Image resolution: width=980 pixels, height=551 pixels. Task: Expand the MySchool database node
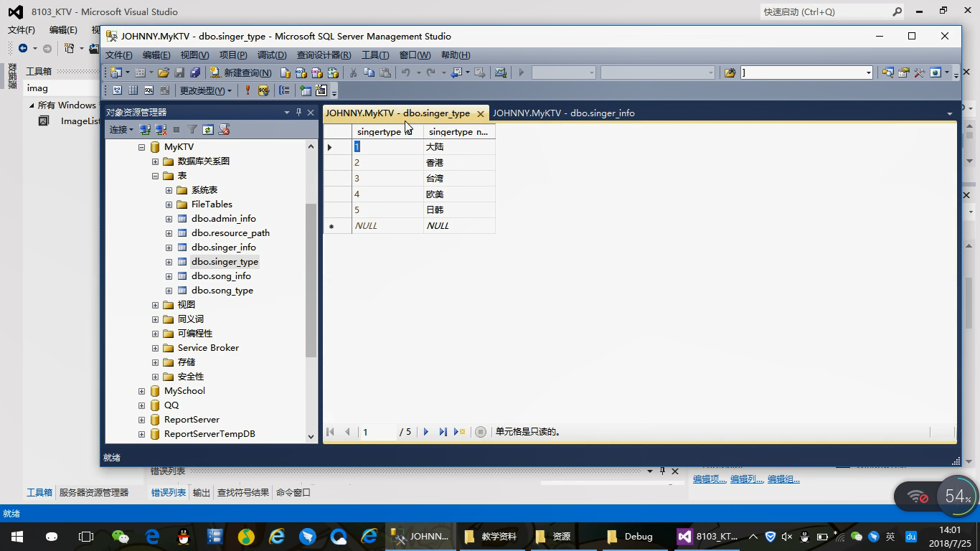pyautogui.click(x=141, y=391)
